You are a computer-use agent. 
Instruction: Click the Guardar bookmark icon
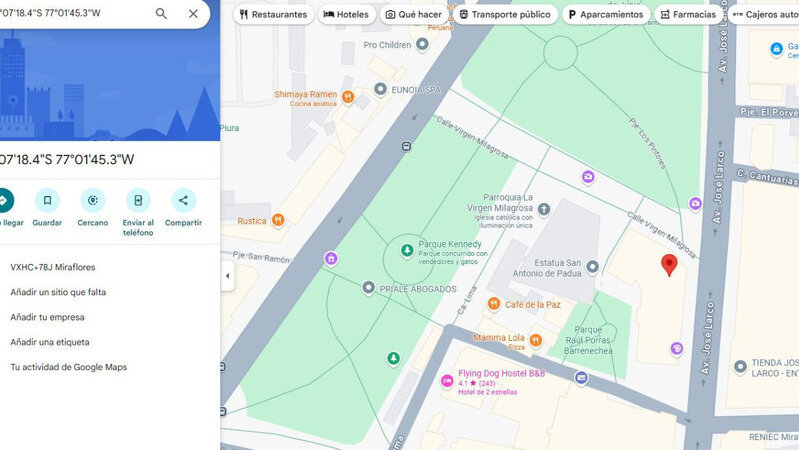click(47, 200)
